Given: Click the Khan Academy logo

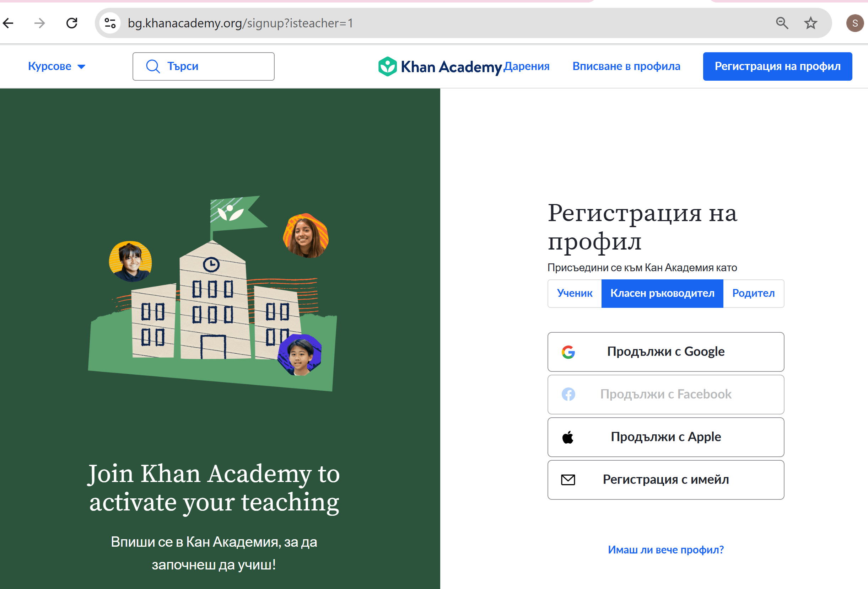Looking at the screenshot, I should (x=440, y=66).
